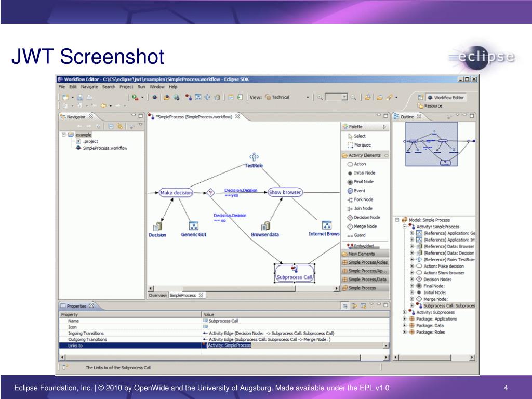The width and height of the screenshot is (532, 399).
Task: Click the Link with Editor icon in Navigator
Action: [120, 126]
